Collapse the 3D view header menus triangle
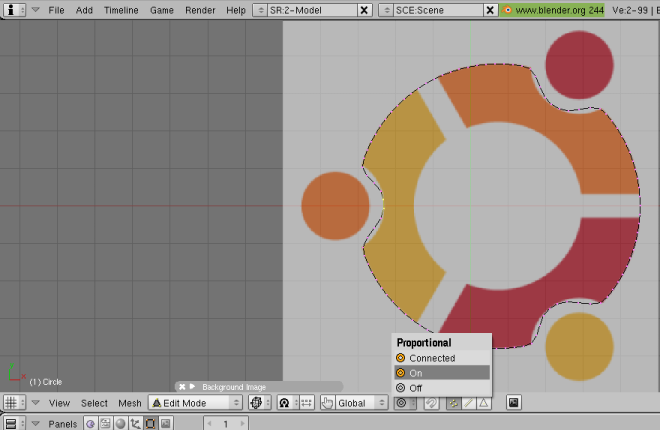 tap(36, 403)
